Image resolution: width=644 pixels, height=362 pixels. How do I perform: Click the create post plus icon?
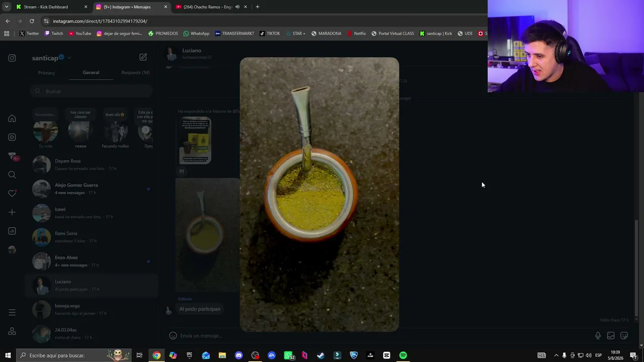coord(12,212)
